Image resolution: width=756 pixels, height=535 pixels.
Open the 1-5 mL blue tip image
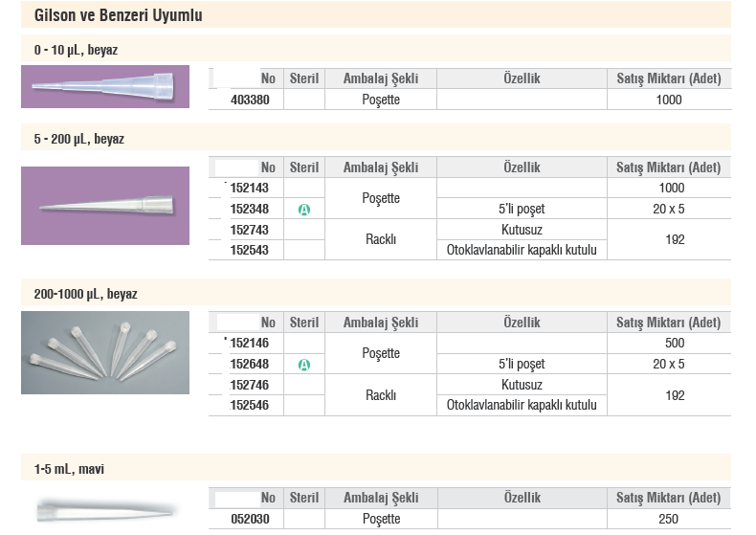105,511
